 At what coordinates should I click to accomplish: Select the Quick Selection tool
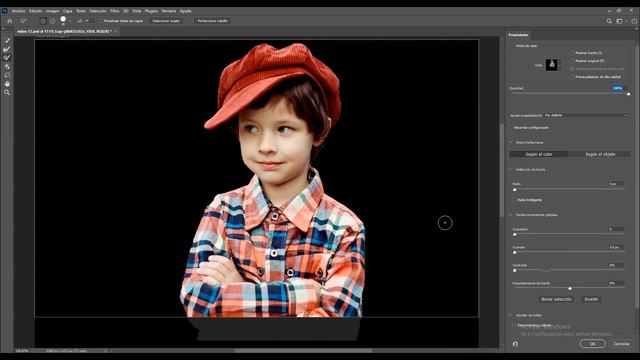pos(7,40)
